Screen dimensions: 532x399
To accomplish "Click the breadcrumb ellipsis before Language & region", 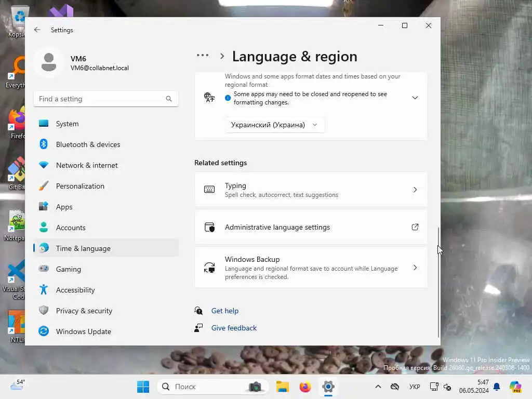I will click(x=203, y=55).
